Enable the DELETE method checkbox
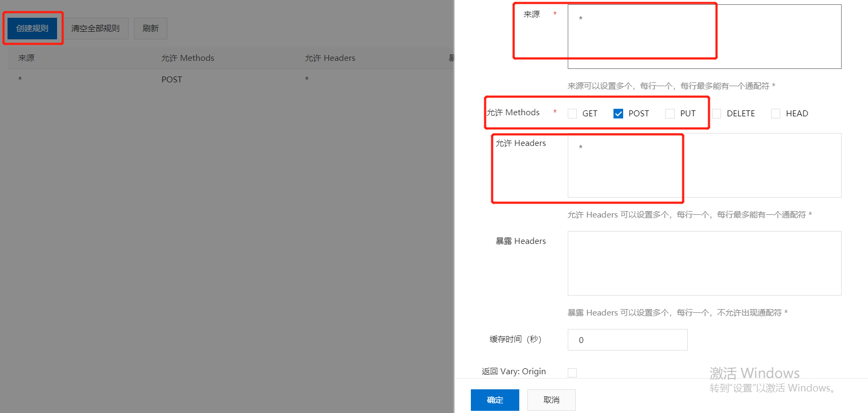This screenshot has width=868, height=413. 717,114
